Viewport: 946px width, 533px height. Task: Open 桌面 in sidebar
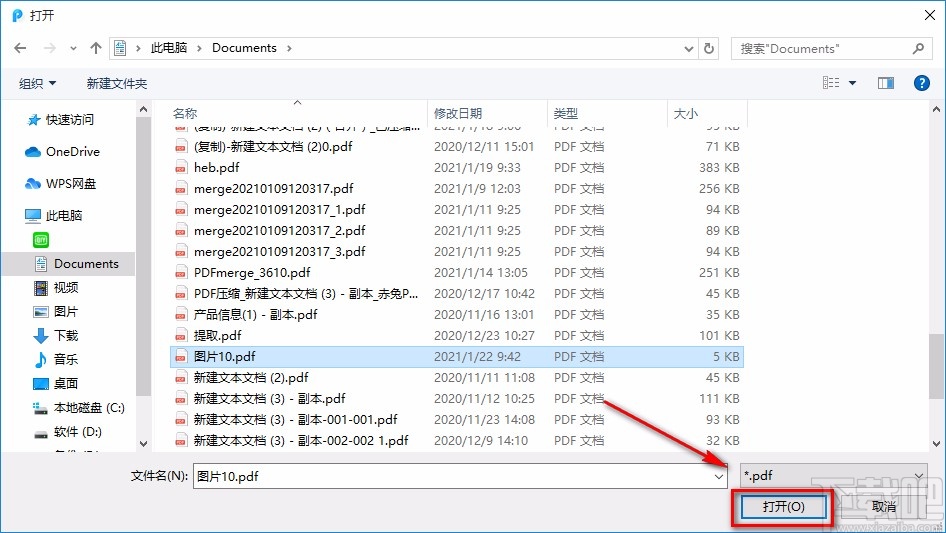[56, 383]
